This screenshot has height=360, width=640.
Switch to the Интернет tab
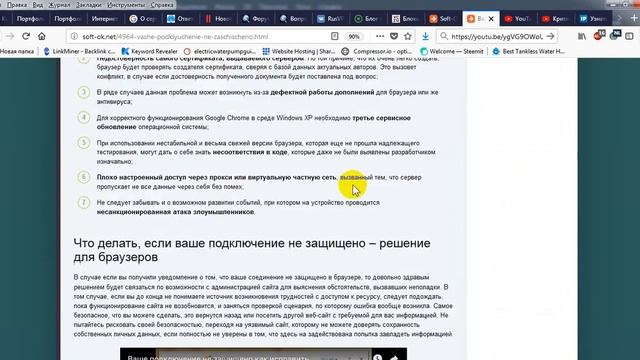(104, 19)
